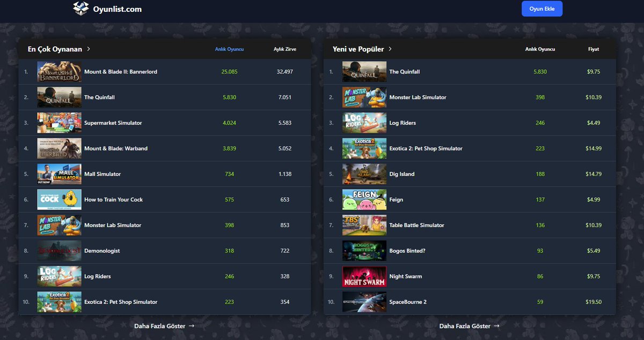Click Demonologist's 722 monthly peak value

(285, 251)
